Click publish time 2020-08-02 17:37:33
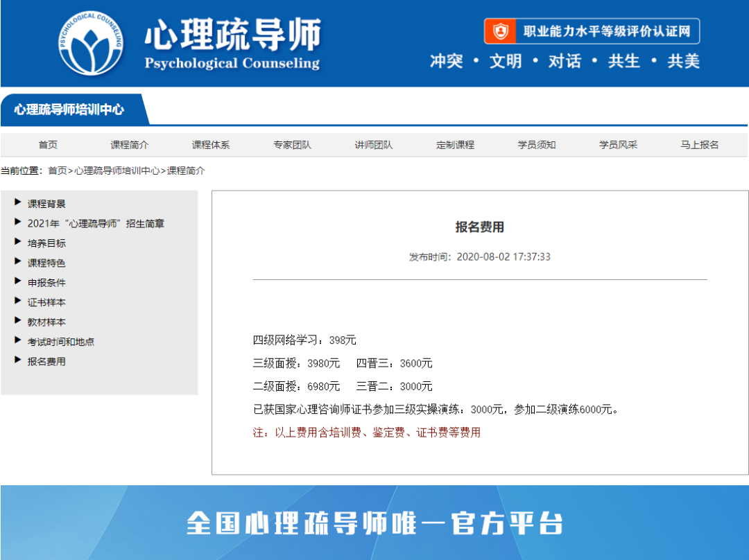Viewport: 749px width, 560px height. click(480, 257)
